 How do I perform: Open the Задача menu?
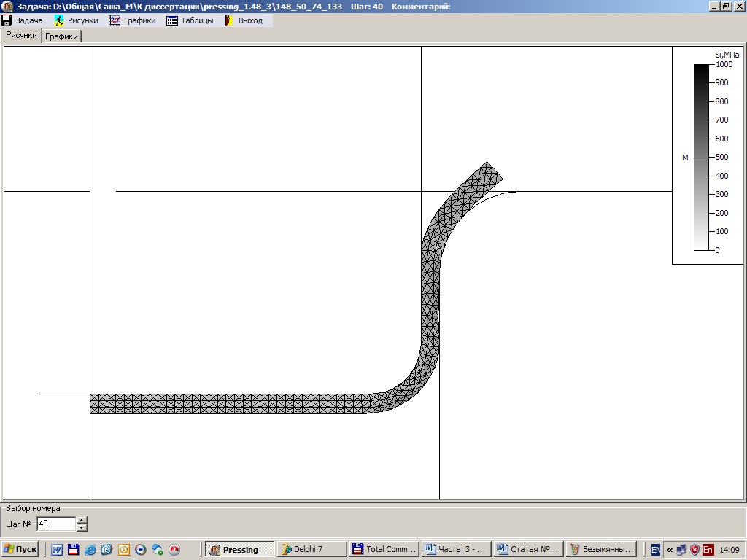(x=23, y=20)
